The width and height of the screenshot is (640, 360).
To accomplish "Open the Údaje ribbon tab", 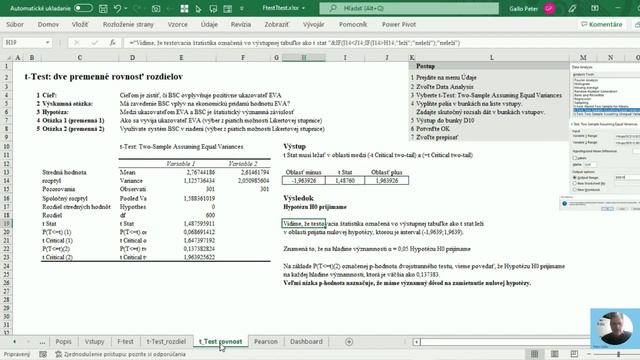I will pos(209,24).
